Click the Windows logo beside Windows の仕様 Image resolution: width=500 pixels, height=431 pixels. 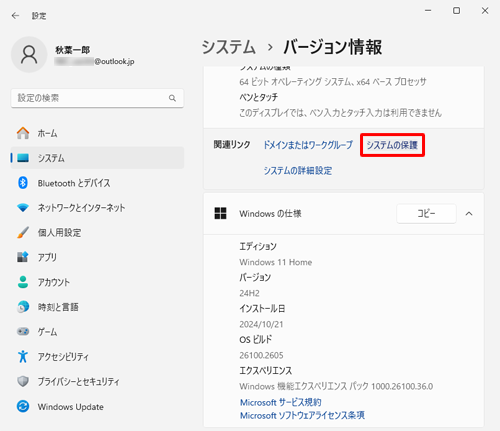[220, 213]
